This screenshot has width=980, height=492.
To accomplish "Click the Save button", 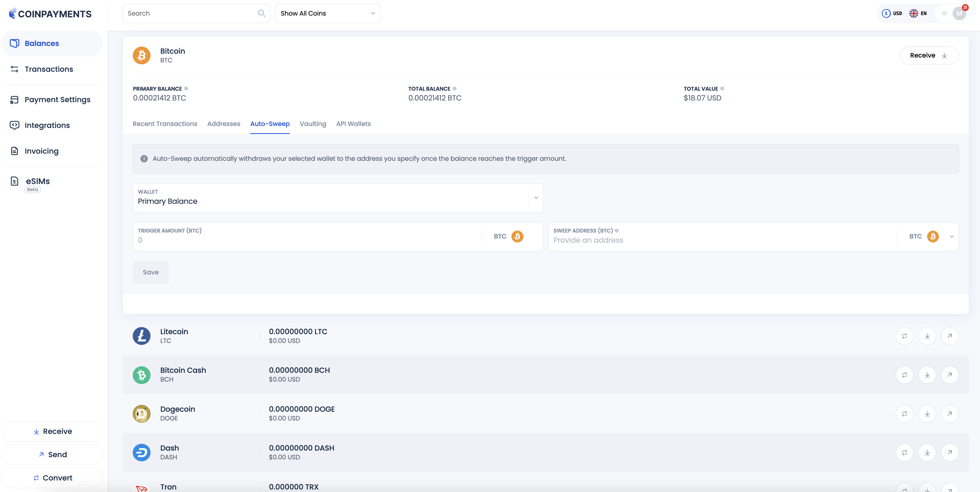I will point(151,272).
